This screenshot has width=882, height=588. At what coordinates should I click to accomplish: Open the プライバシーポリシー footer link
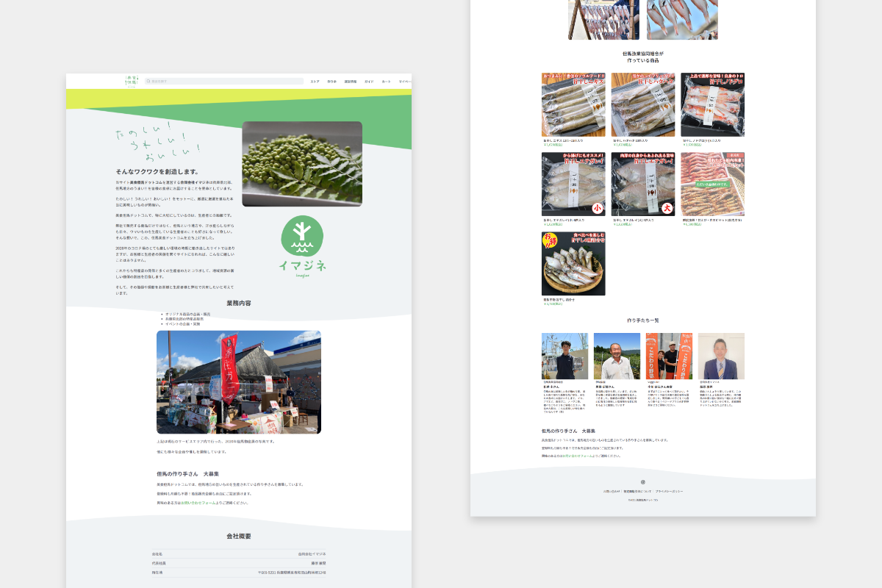[669, 491]
